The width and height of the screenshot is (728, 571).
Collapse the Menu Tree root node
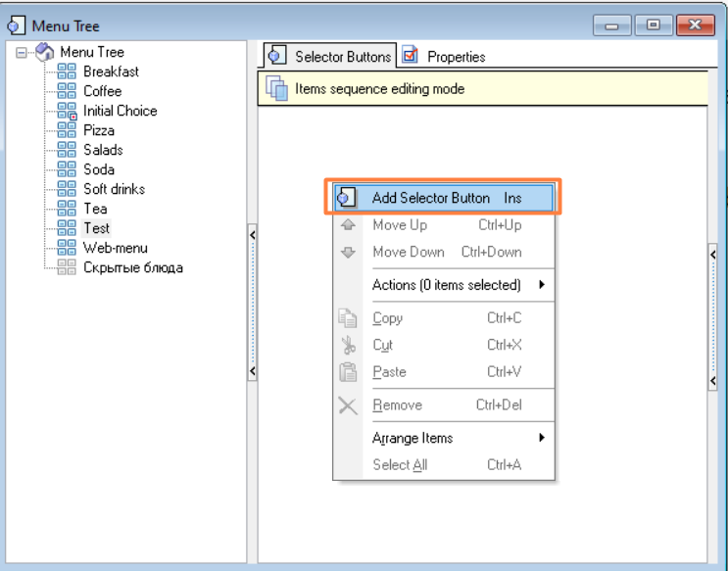click(22, 52)
